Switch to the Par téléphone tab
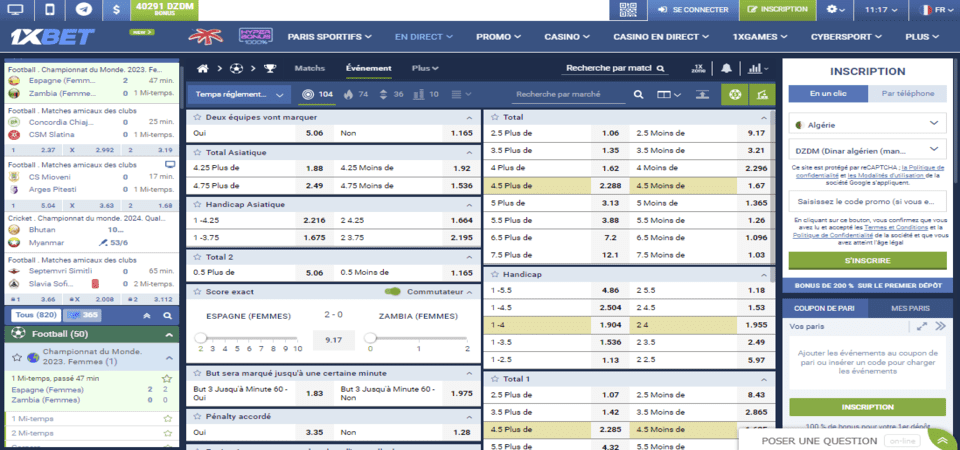960x450 pixels. 907,94
